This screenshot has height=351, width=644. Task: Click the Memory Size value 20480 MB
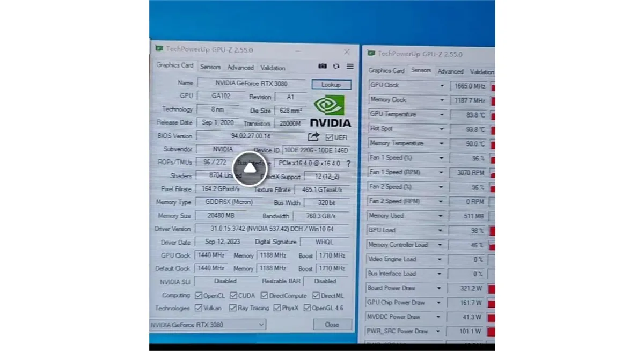tap(221, 216)
